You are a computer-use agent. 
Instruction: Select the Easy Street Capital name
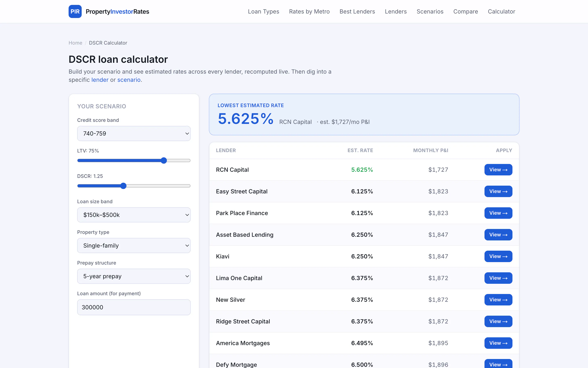pos(242,191)
